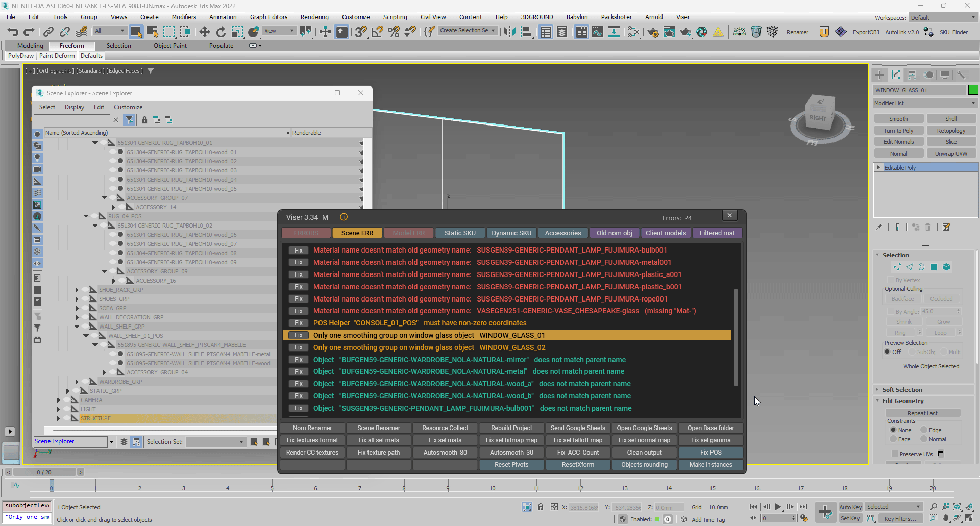Expand the SHOE_RACK_GRP tree node
This screenshot has height=526, width=980.
(77, 290)
